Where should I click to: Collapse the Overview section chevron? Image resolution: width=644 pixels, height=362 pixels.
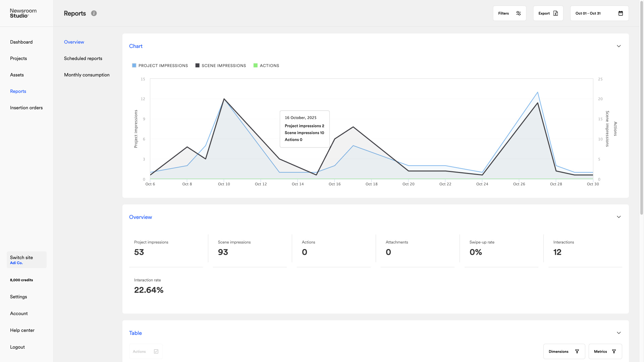point(619,217)
